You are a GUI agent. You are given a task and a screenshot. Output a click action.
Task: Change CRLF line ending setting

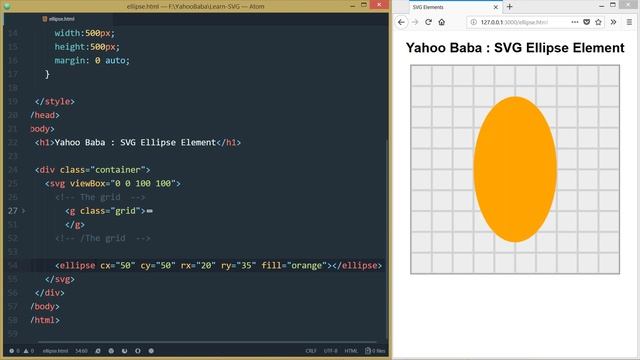[311, 351]
